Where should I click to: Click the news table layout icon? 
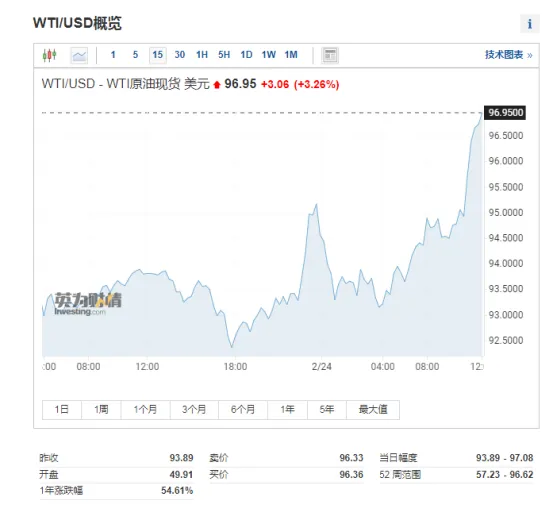(x=330, y=55)
